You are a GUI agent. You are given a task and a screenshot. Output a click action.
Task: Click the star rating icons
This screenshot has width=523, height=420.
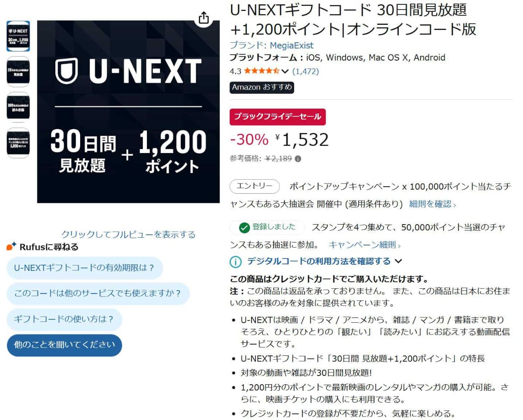261,71
